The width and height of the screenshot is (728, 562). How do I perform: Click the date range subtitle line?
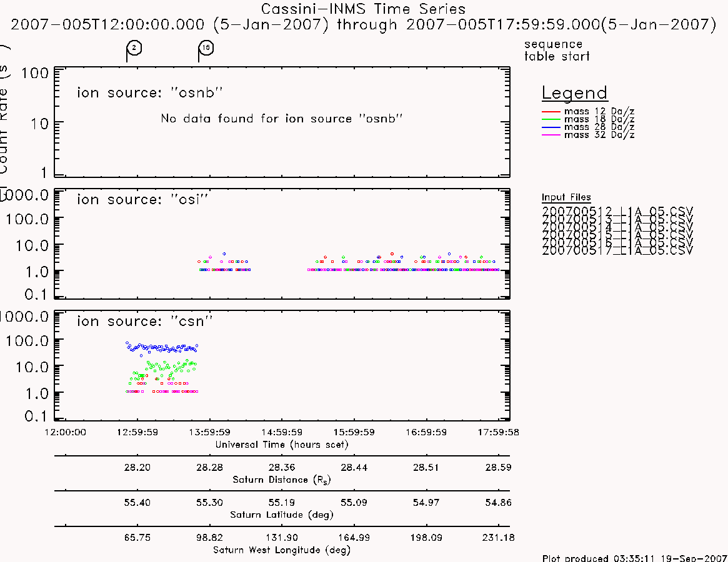(364, 24)
